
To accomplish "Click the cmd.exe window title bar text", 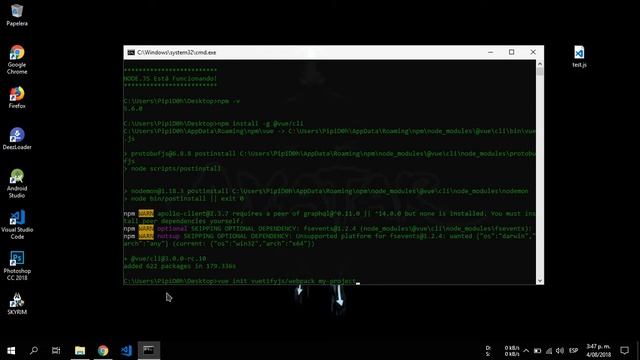I will pos(176,52).
